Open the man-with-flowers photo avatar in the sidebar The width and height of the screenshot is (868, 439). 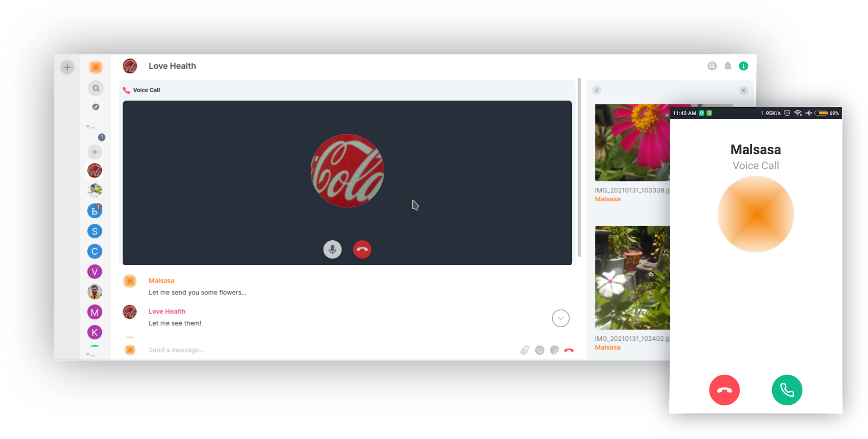click(x=95, y=191)
